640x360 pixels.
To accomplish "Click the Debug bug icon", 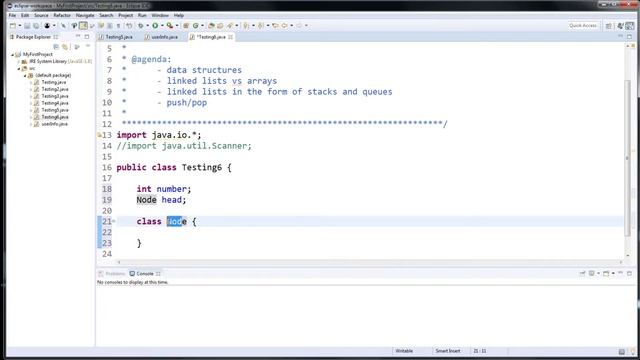I will click(x=141, y=25).
